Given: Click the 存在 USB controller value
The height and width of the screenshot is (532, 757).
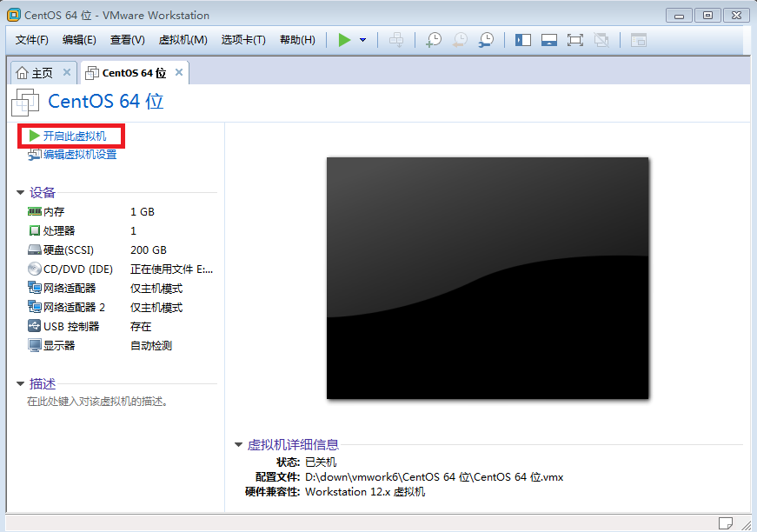Looking at the screenshot, I should click(x=141, y=327).
